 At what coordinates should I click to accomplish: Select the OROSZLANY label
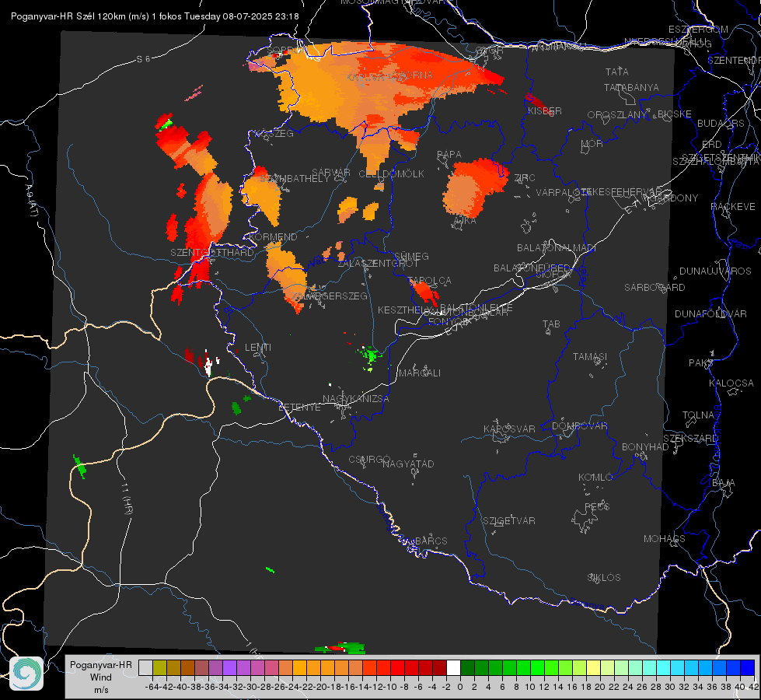pos(617,115)
